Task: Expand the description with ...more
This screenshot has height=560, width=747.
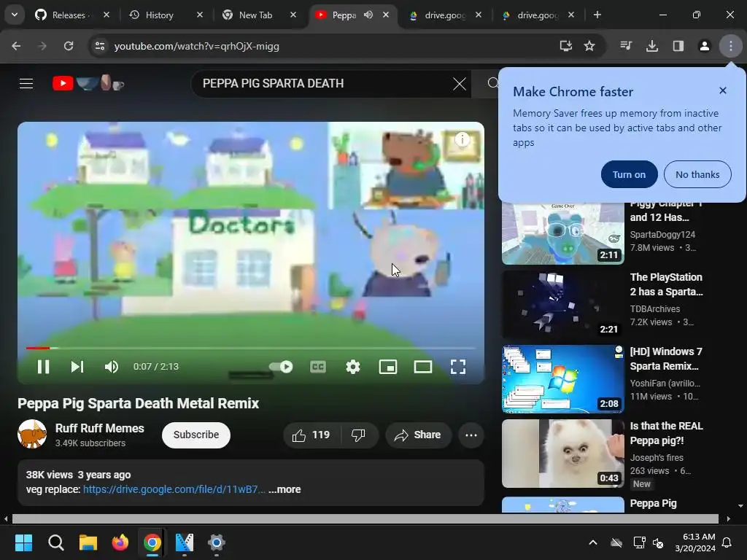Action: tap(285, 489)
